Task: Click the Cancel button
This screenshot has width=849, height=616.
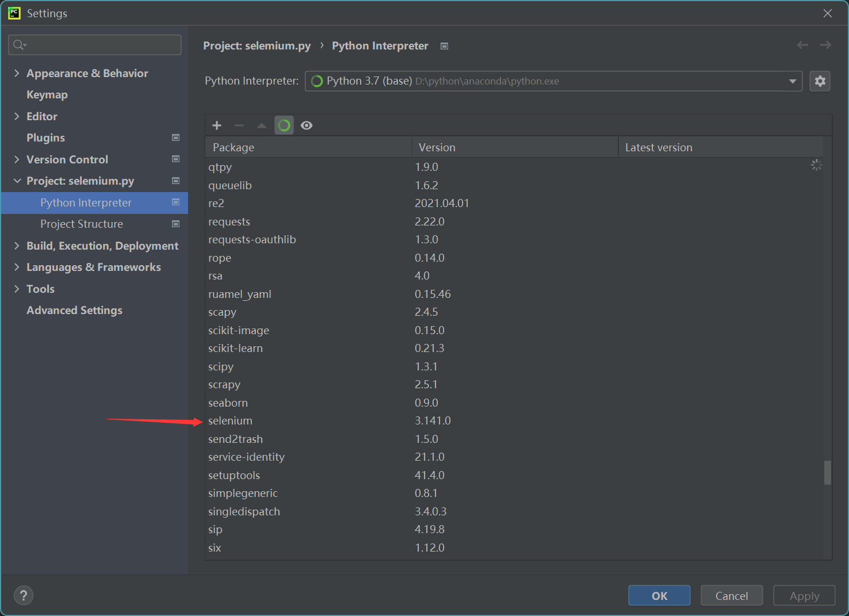Action: pos(732,595)
